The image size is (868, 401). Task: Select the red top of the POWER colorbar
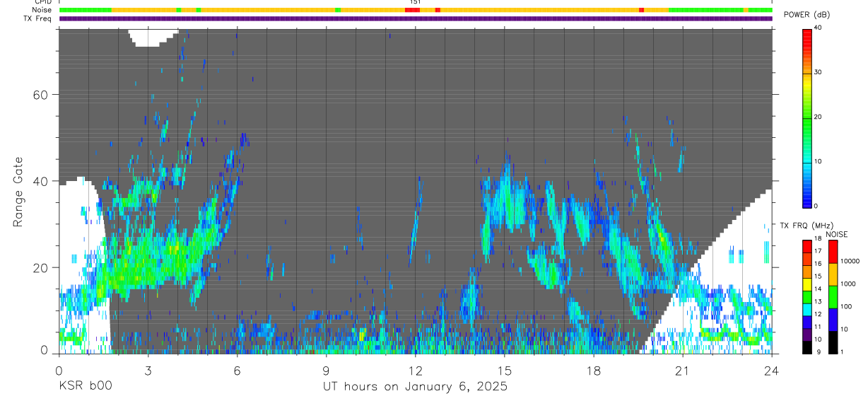(x=807, y=35)
